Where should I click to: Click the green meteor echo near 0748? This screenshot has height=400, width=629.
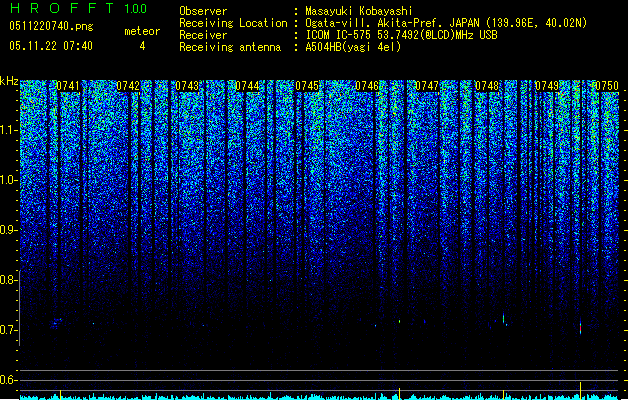[503, 319]
